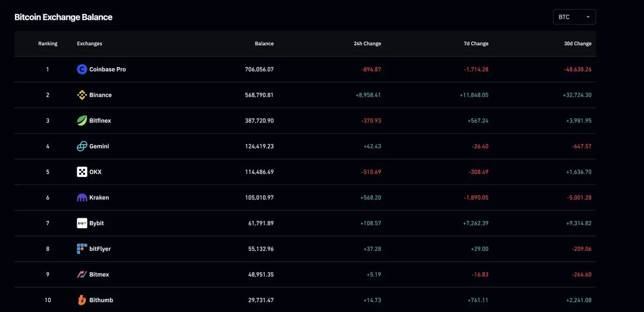Open the BTC currency dropdown
Image resolution: width=644 pixels, height=312 pixels.
pyautogui.click(x=574, y=17)
